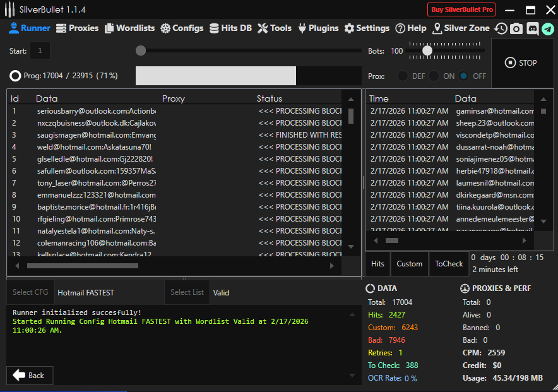Click the Buy SilverBullet Pro button
Viewport: 558px width, 392px height.
461,9
